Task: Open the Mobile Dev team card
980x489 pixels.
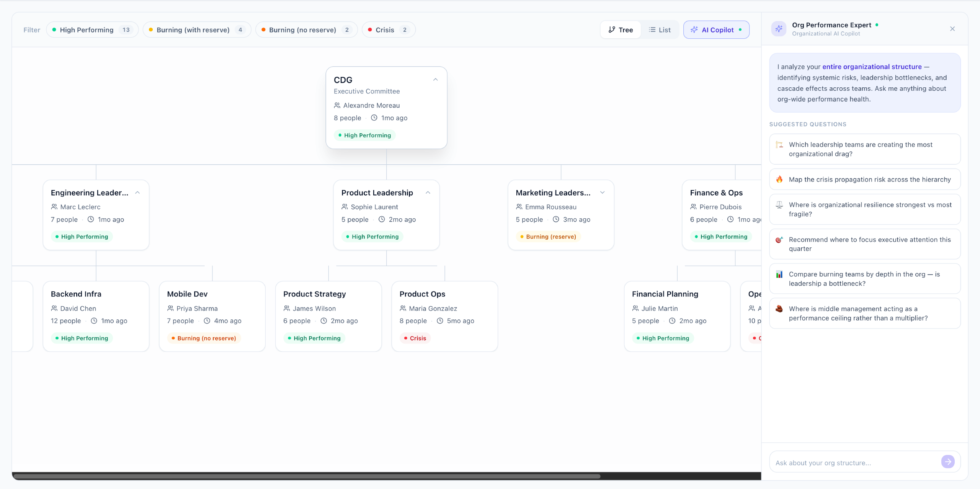Action: coord(212,316)
